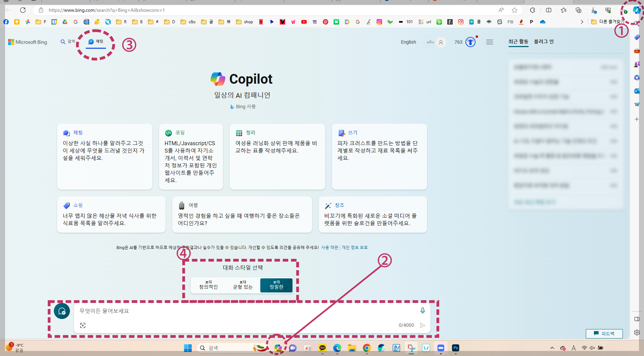Open the Collections icon
This screenshot has width=644, height=356.
click(578, 10)
